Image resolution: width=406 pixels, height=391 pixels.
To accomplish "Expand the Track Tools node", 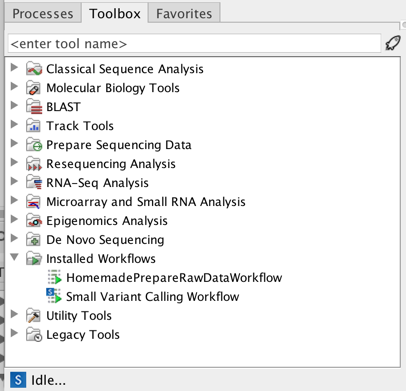I will click(14, 124).
